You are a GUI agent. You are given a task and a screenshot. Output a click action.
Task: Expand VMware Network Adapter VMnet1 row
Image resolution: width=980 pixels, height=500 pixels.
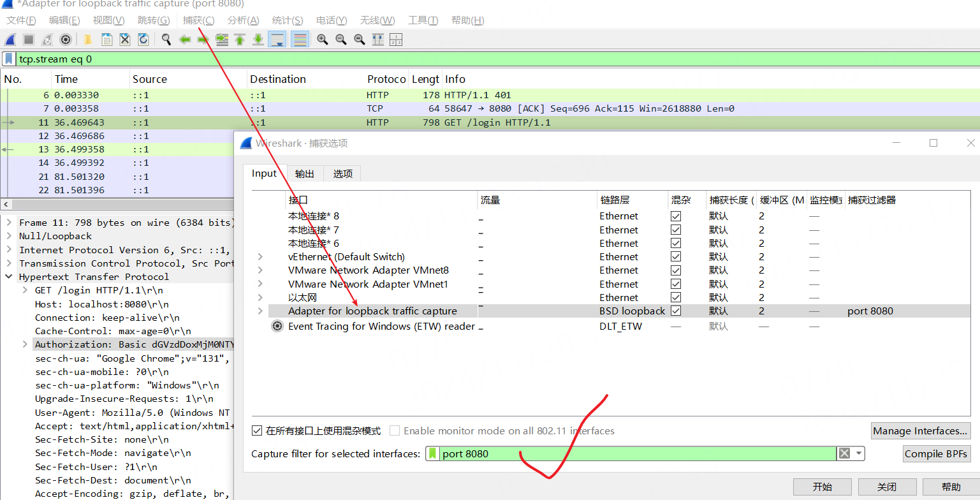click(x=260, y=284)
